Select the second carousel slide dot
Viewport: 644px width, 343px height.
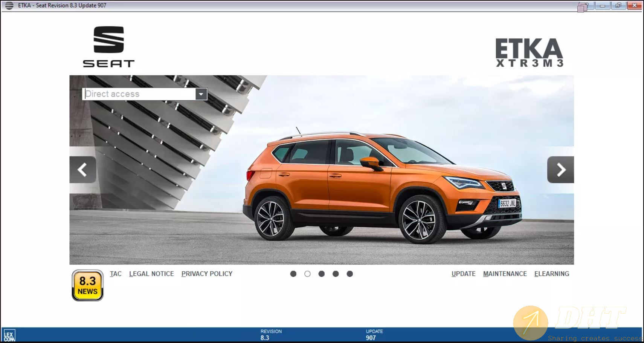(x=307, y=274)
